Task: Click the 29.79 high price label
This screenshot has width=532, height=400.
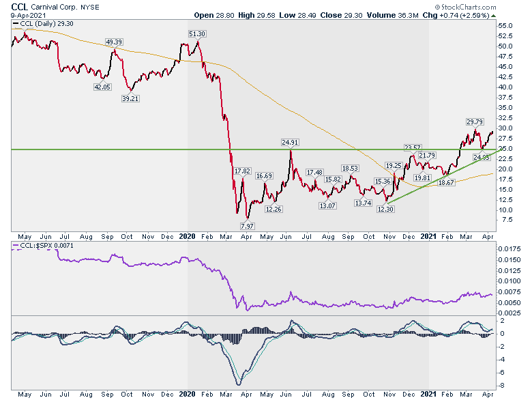Action: coord(475,122)
